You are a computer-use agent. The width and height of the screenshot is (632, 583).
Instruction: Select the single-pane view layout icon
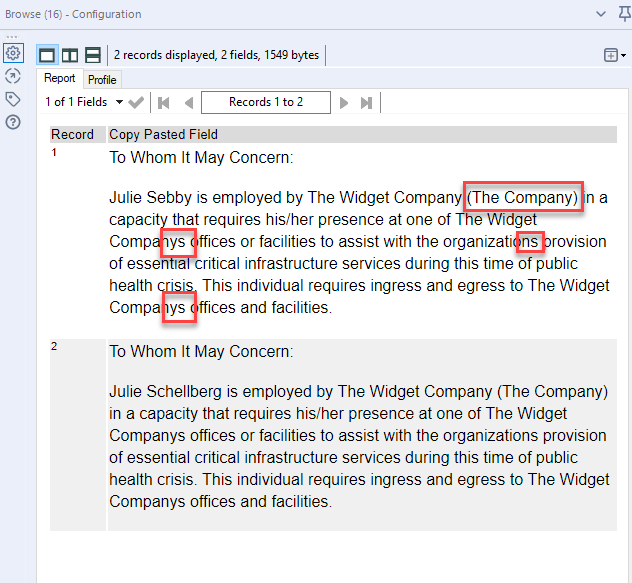(x=47, y=55)
